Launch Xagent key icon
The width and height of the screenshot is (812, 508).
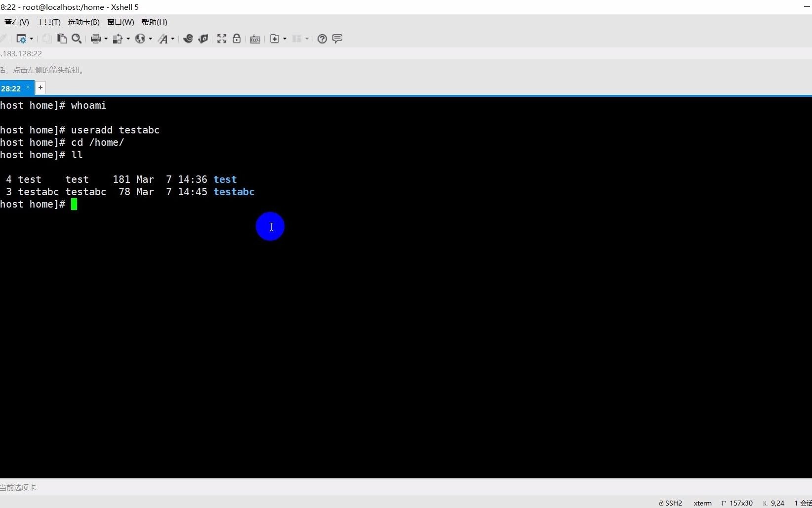point(203,39)
